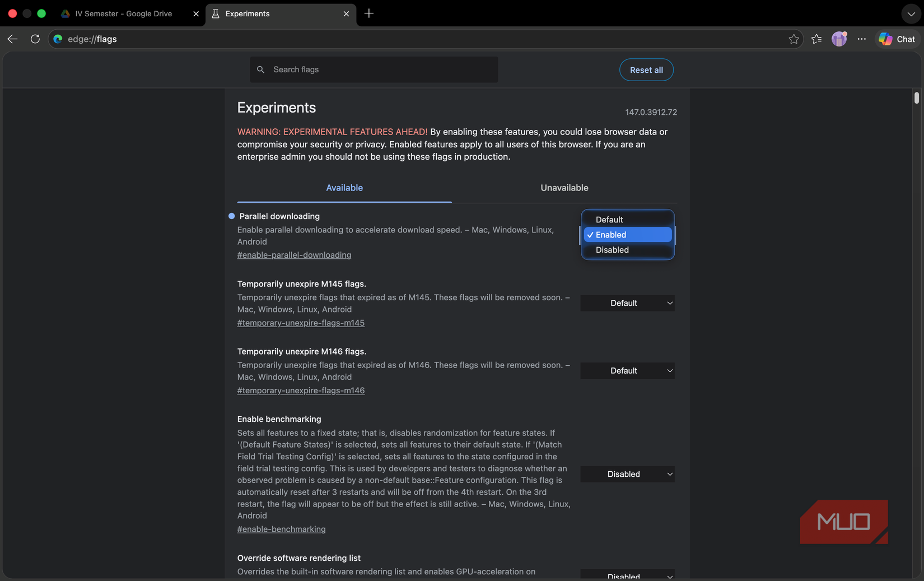Open the #enable-benchmarking link
Screen dimensions: 924x581
(x=281, y=529)
